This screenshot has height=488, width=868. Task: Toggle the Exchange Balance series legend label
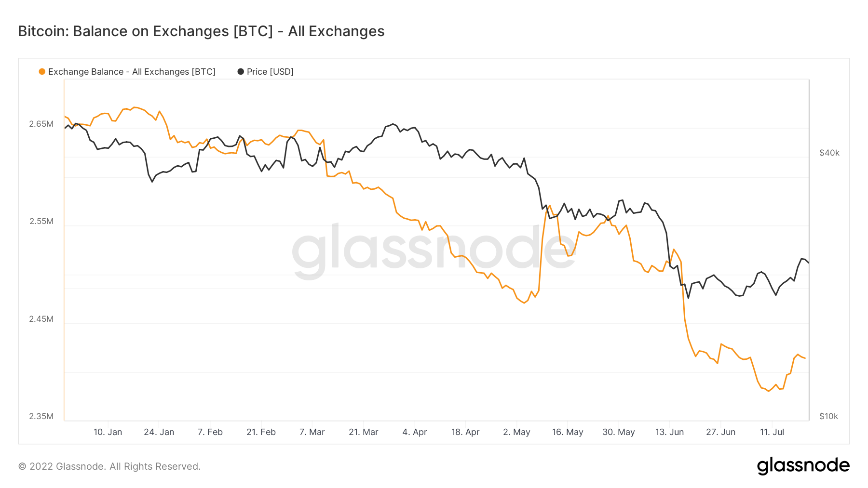tap(132, 72)
